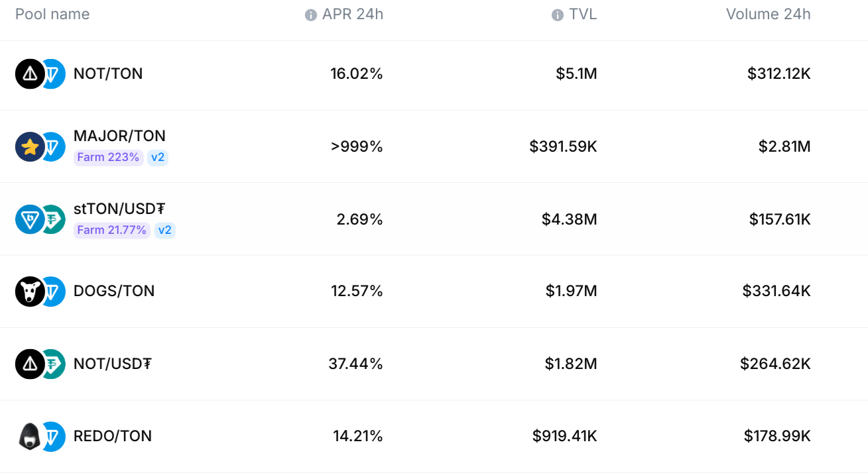Click the Farm 21.77% badge
This screenshot has height=475, width=868.
111,231
